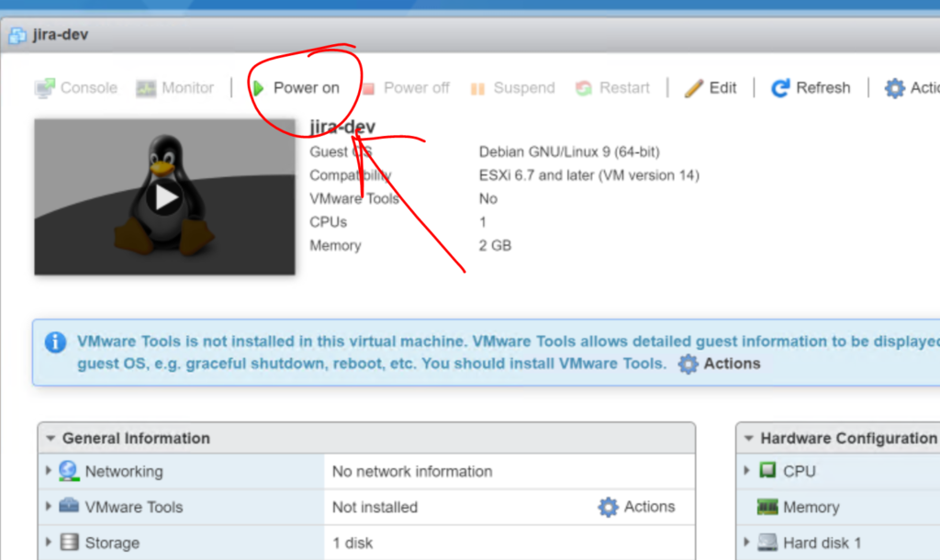Open the Monitor toolbar button
Viewport: 940px width, 560px height.
pos(175,88)
